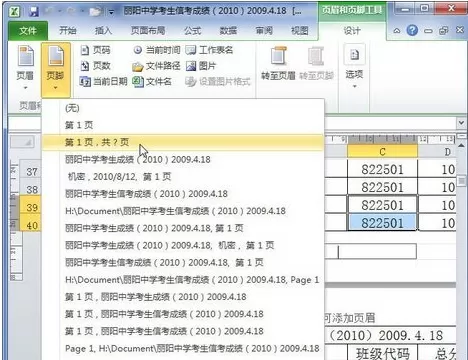This screenshot has height=360, width=468.
Task: Insert 当前日期 current date element
Action: click(103, 81)
